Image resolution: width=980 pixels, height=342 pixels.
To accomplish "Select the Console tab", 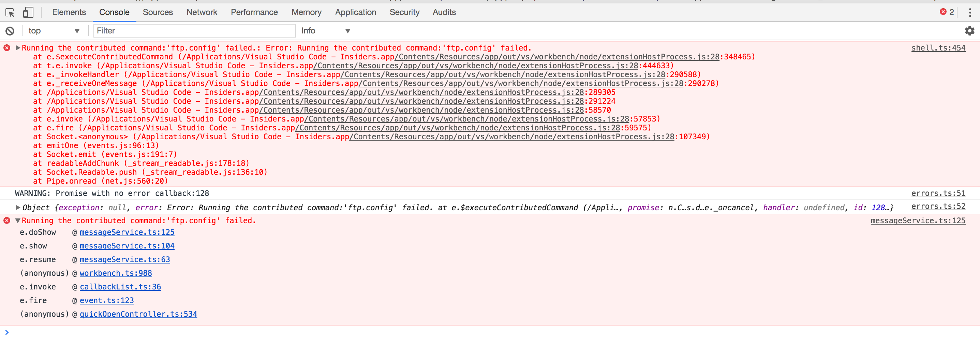I will (x=114, y=12).
